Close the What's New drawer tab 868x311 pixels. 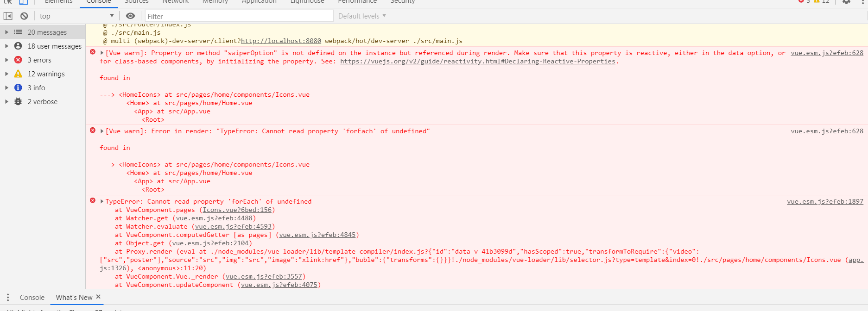coord(98,297)
